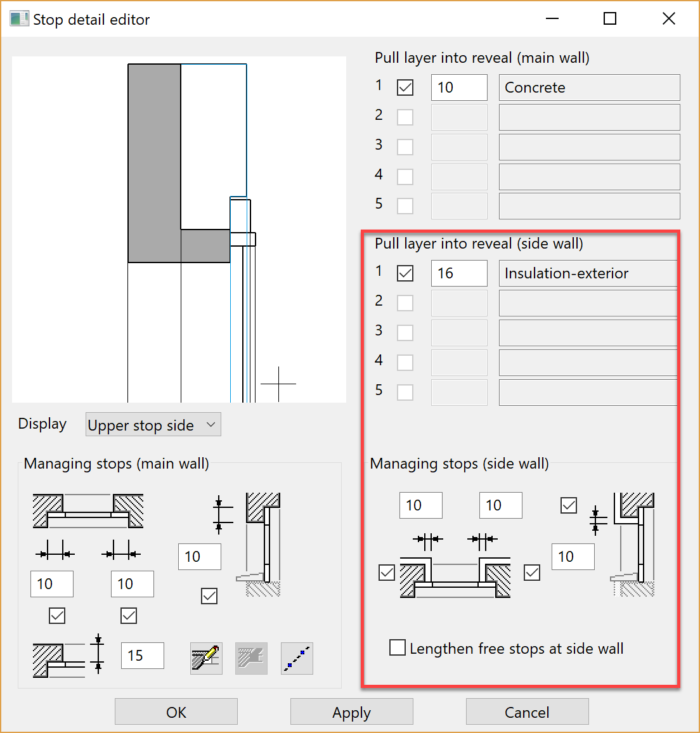
Task: Uncheck main wall layer 1 Concrete checkbox
Action: click(405, 88)
